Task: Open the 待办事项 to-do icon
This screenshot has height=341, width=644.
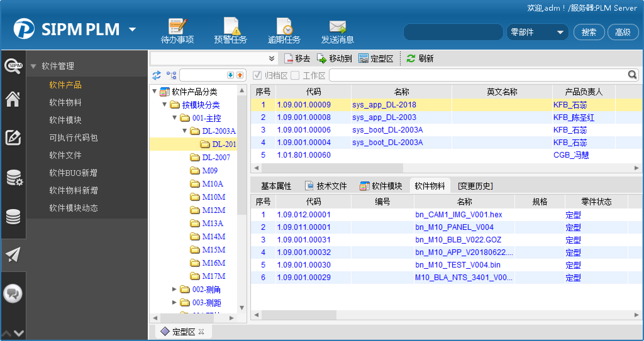Action: coord(177,26)
